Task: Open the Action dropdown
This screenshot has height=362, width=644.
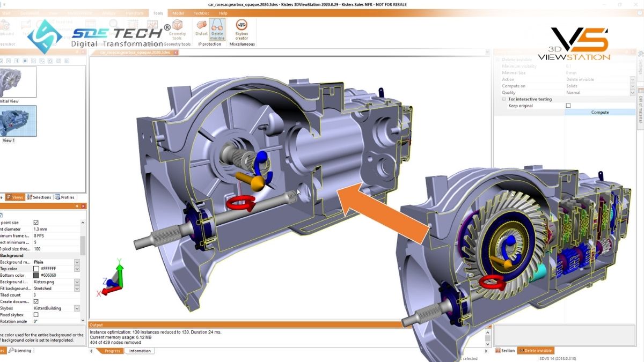Action: pyautogui.click(x=633, y=79)
